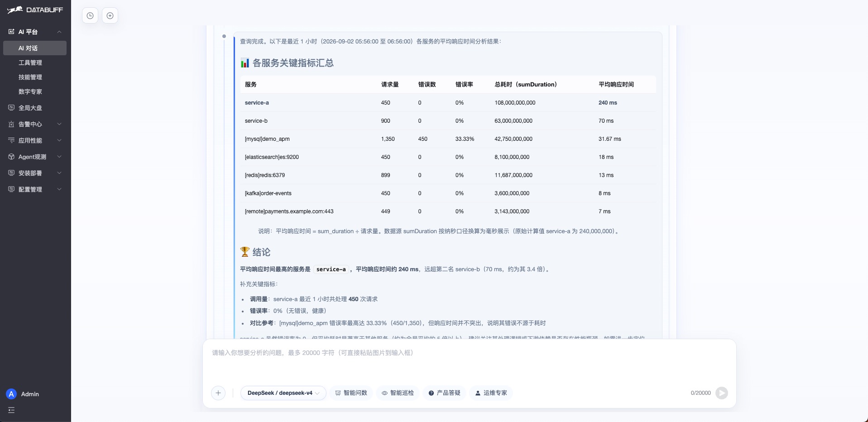Click the [remote]payments.example.com:443 row name
This screenshot has width=868, height=422.
[289, 211]
